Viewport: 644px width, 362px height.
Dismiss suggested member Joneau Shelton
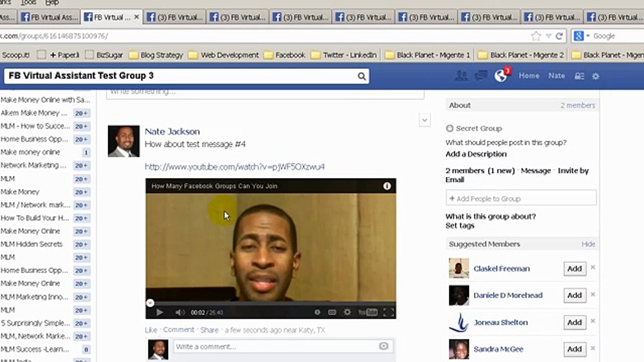coord(593,321)
